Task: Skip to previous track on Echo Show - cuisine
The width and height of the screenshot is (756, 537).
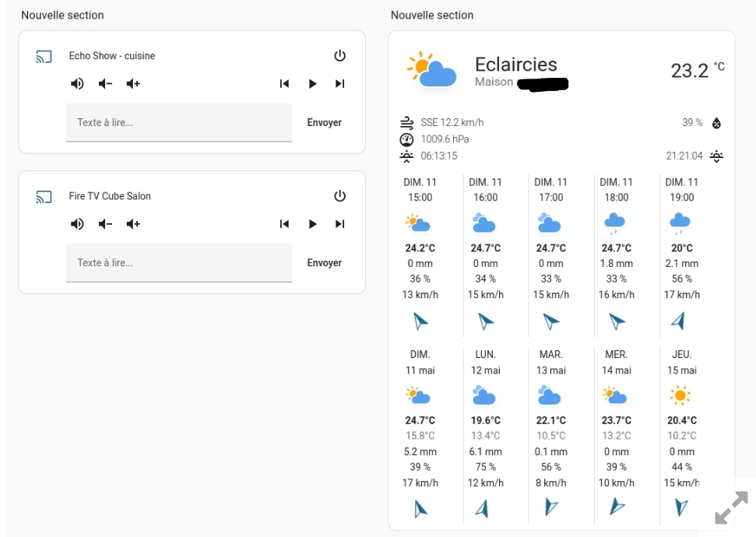Action: (x=284, y=84)
